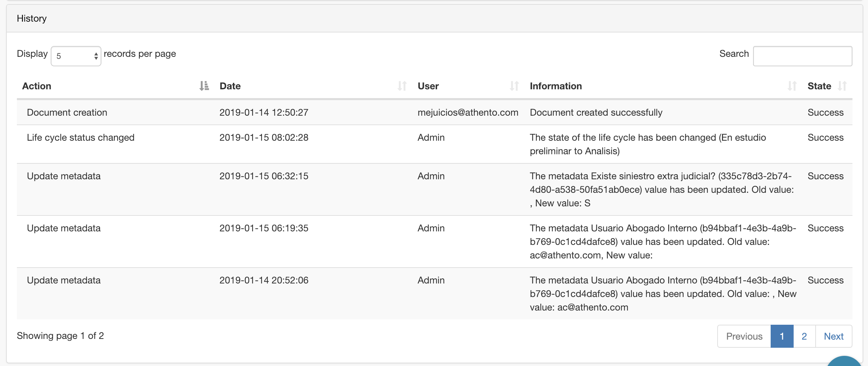Click date 2019-01-15 06:19:35
Screen dimensions: 868x366
[x=264, y=228]
